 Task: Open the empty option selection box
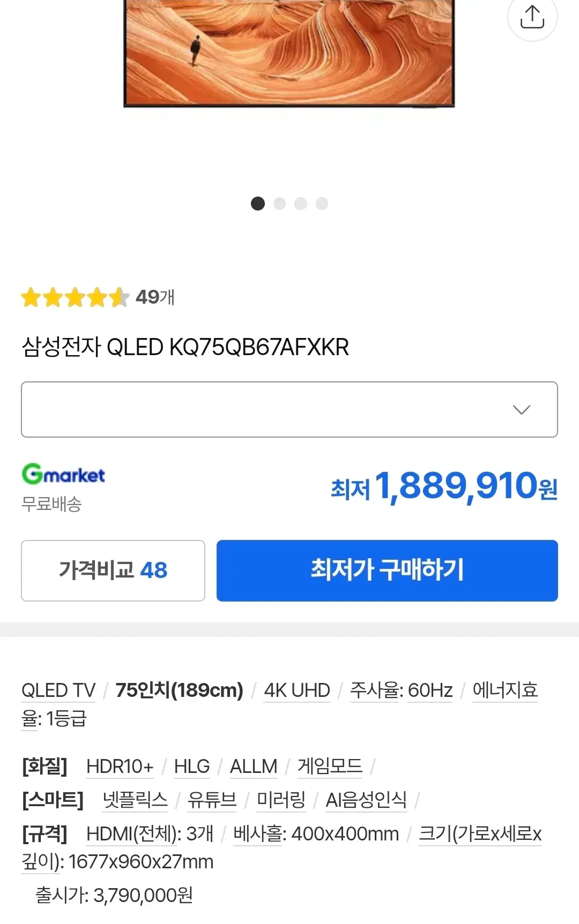coord(289,409)
